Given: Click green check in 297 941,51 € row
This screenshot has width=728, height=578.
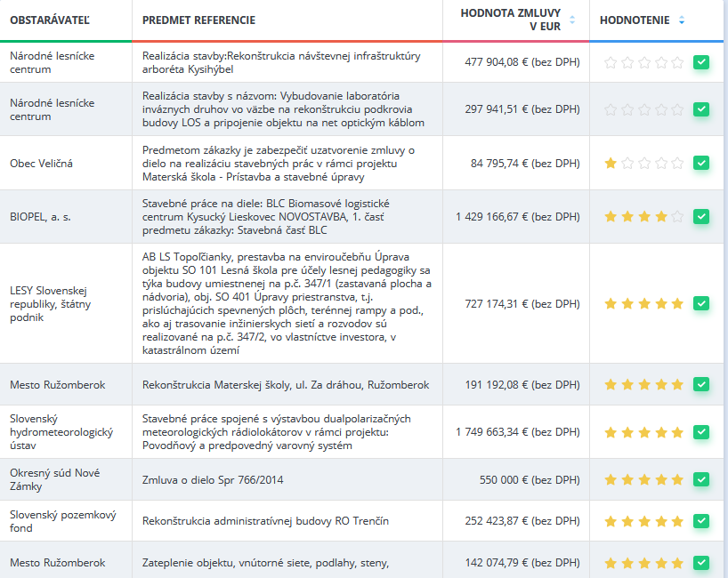Looking at the screenshot, I should (701, 109).
